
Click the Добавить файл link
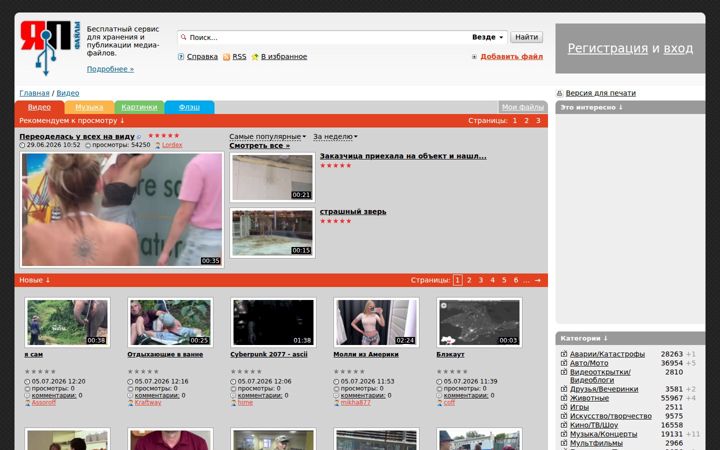coord(512,57)
